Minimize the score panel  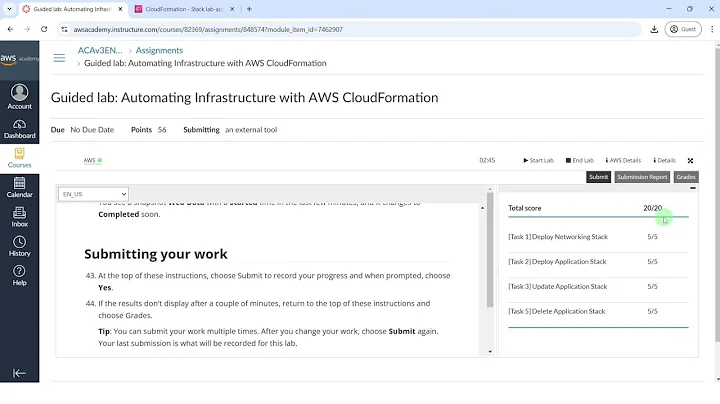[x=692, y=188]
